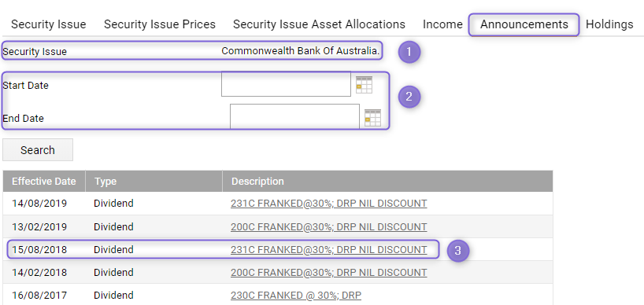
Task: Select the 13/02/2019 date cell
Action: [x=39, y=226]
